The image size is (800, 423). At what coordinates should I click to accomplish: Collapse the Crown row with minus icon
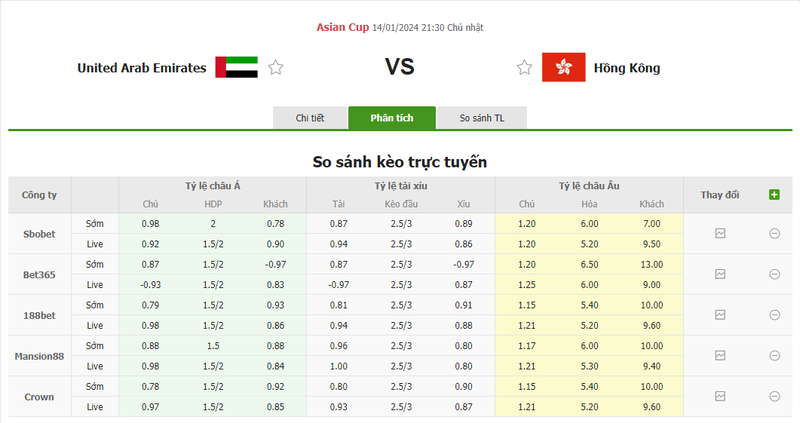click(774, 397)
